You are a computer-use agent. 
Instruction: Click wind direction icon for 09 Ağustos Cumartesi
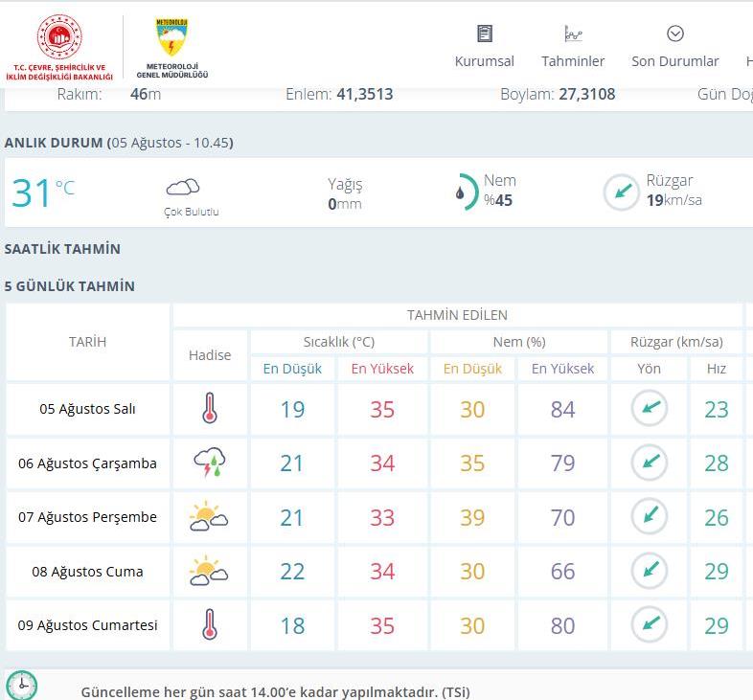[x=649, y=625]
